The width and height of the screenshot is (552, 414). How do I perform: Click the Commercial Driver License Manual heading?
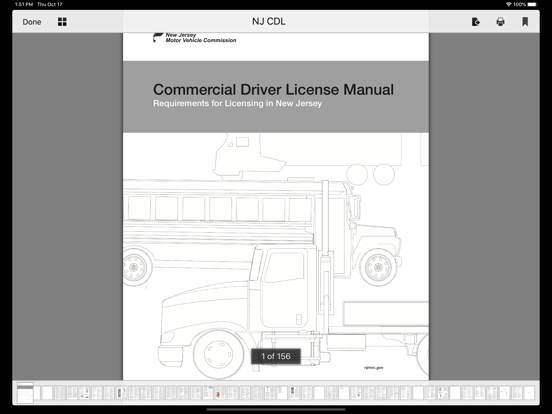point(274,89)
